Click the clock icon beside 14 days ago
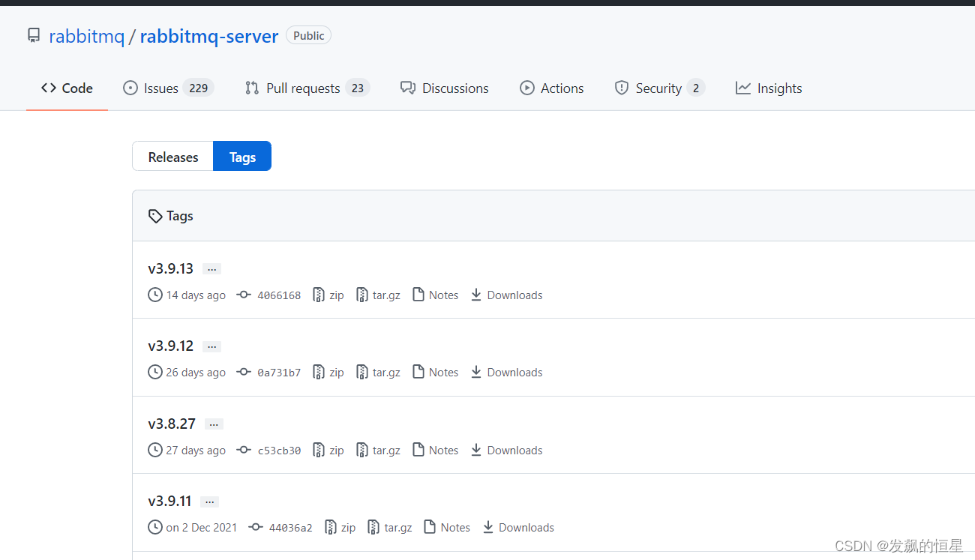 tap(155, 295)
